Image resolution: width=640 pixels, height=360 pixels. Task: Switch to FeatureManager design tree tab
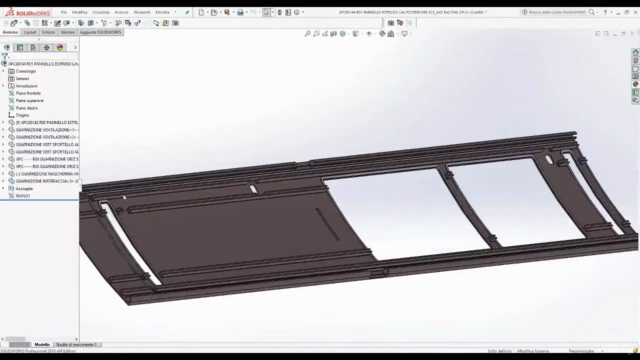[7, 48]
